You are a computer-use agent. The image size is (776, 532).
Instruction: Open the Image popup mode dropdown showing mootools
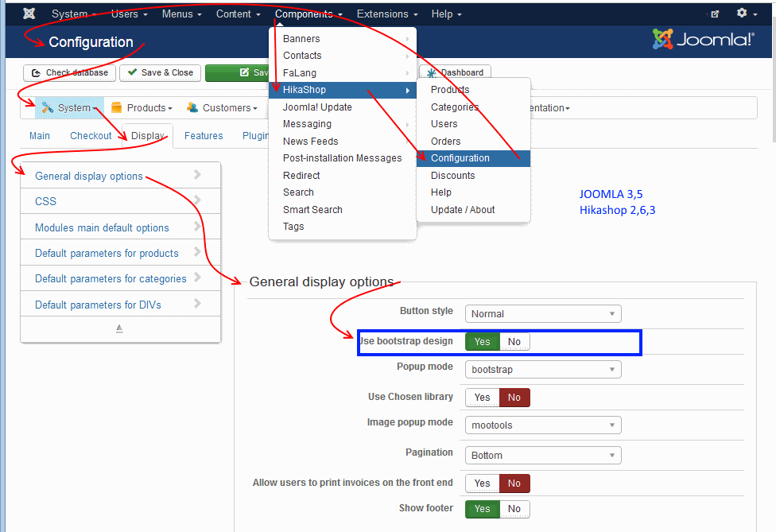point(543,425)
